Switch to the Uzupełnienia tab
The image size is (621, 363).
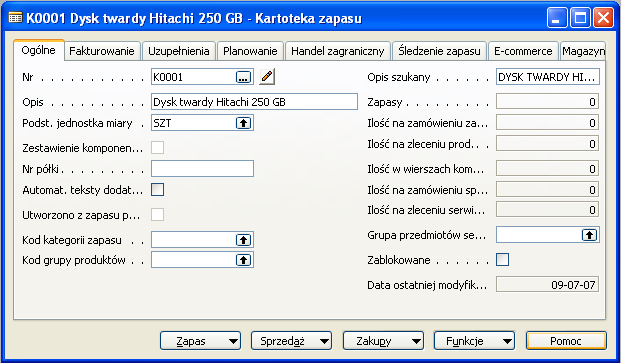point(179,51)
